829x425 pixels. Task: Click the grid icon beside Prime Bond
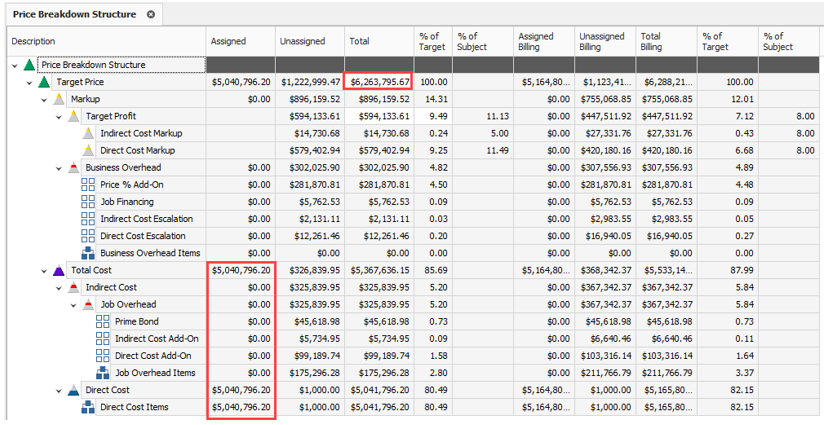[x=102, y=322]
